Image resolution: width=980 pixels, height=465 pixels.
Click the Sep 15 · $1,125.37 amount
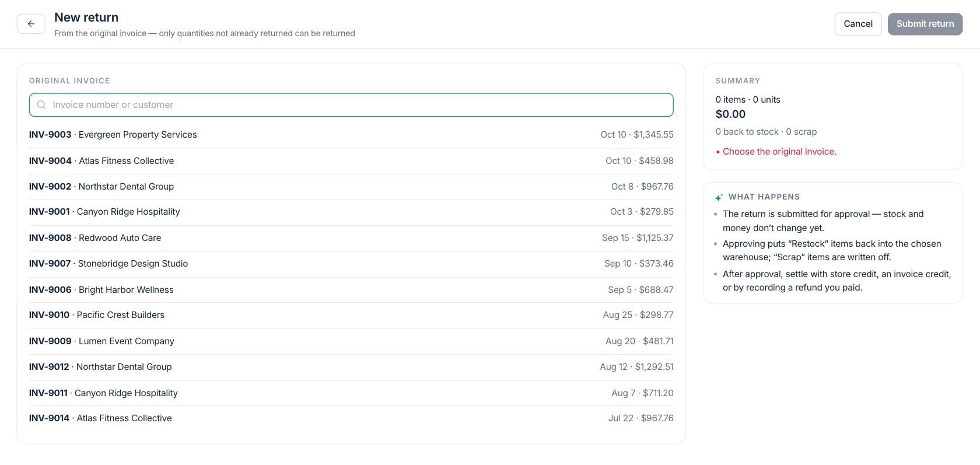tap(638, 238)
